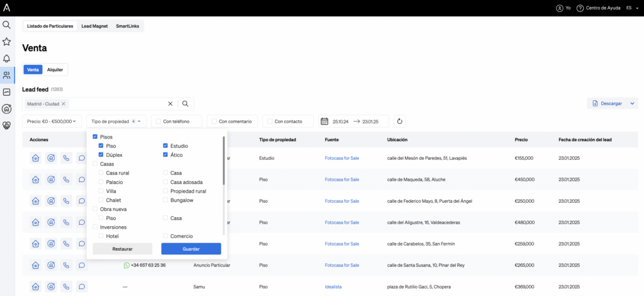Switch to the Lead Magnet tab
644x296 pixels.
94,26
